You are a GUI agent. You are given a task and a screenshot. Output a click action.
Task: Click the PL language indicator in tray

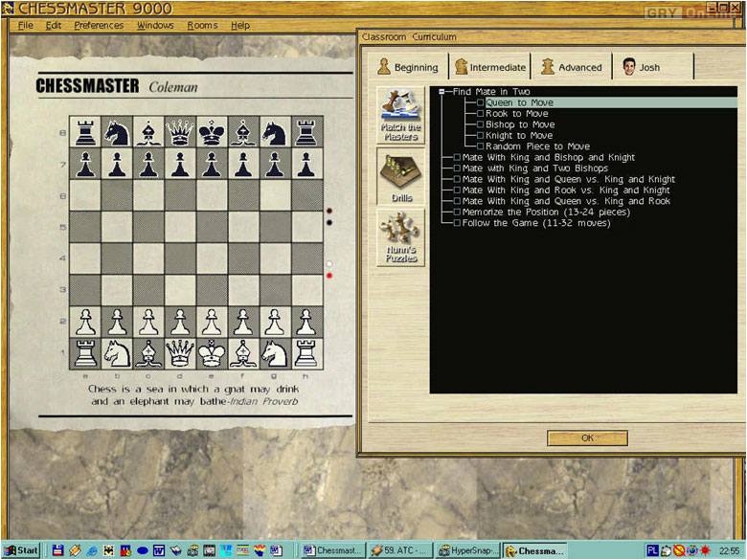(652, 550)
